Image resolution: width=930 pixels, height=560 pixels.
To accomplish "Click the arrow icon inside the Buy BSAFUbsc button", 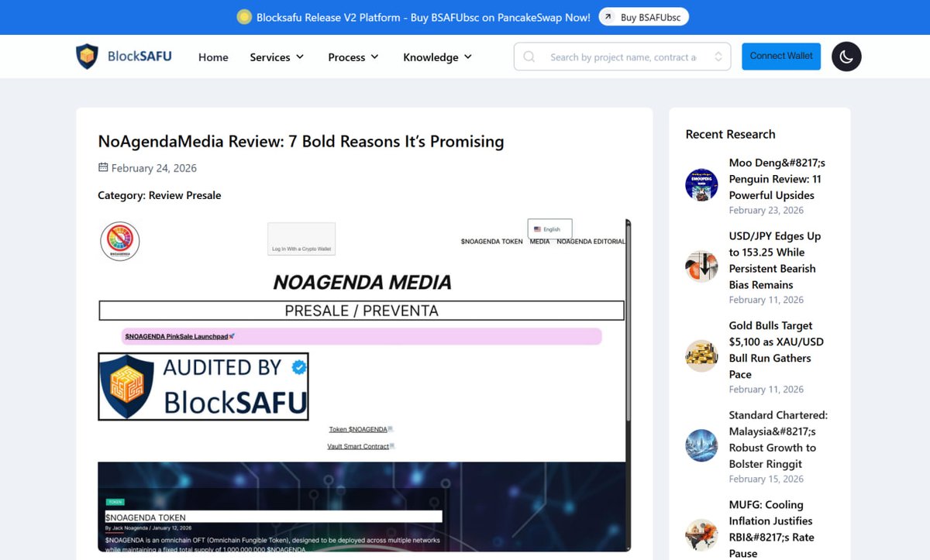I will pyautogui.click(x=608, y=16).
